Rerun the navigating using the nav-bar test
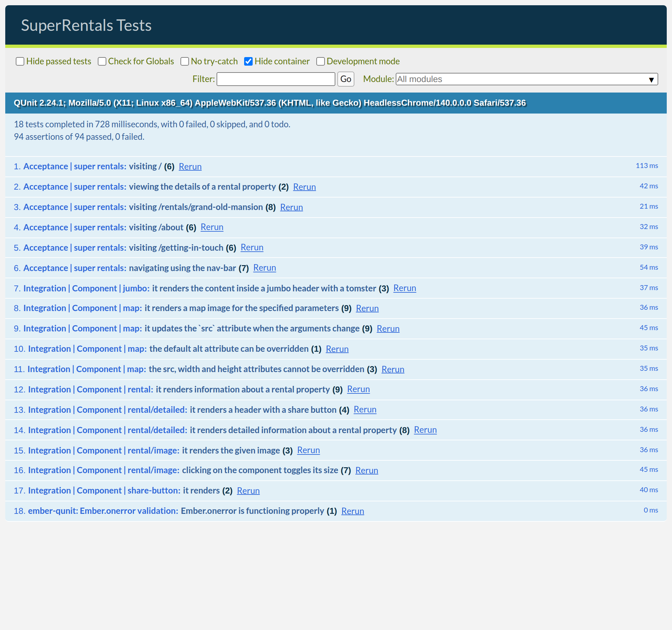This screenshot has width=672, height=630. 264,268
